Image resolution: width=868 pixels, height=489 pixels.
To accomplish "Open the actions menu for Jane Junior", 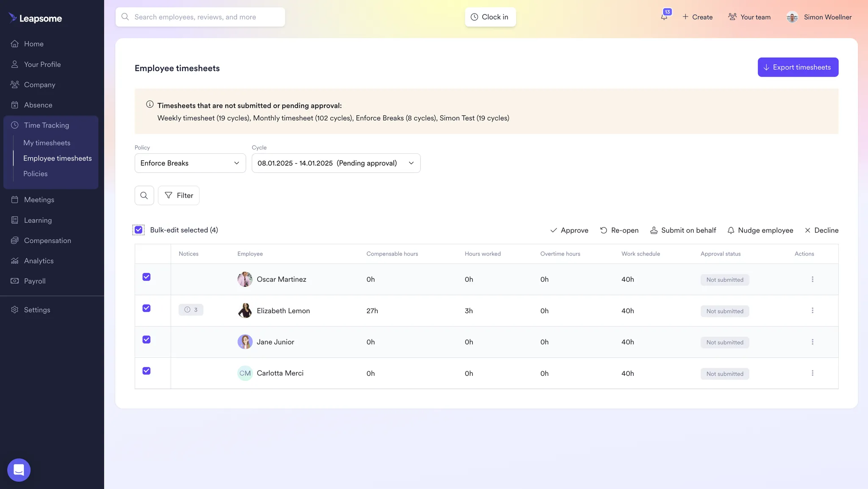I will 812,342.
